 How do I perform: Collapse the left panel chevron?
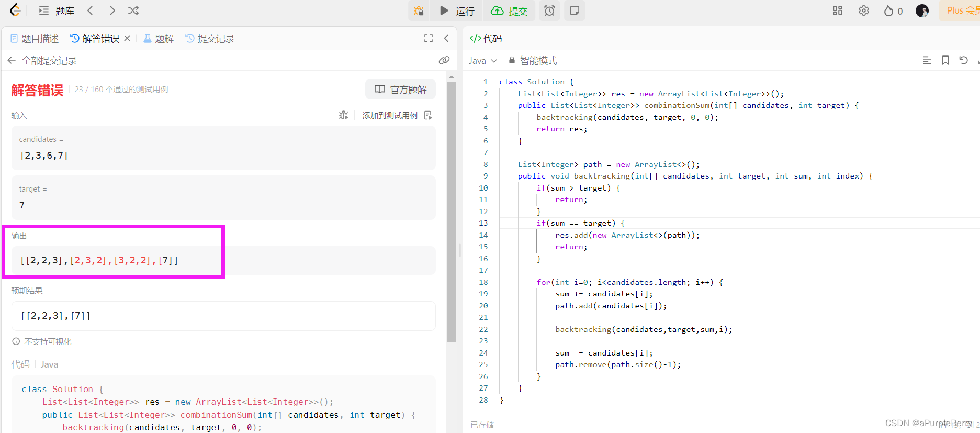click(446, 38)
